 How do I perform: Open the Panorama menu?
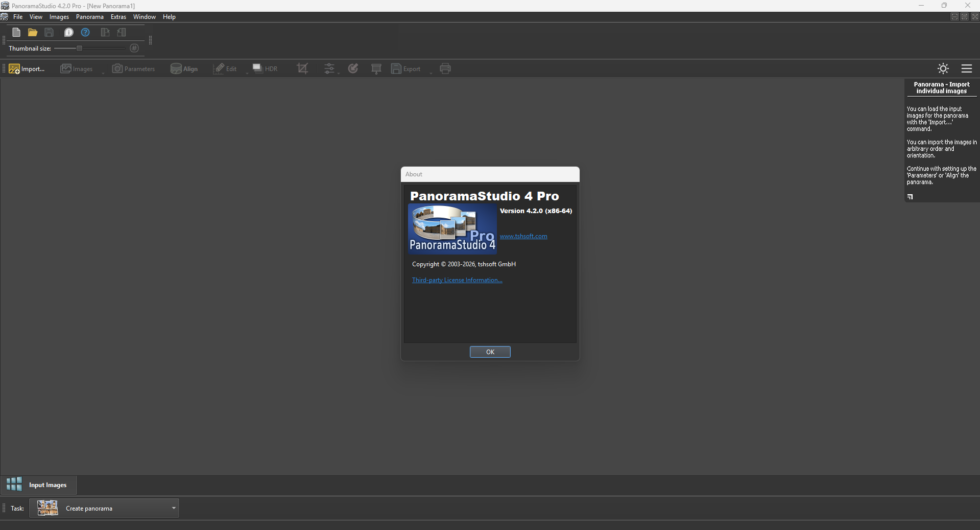pos(90,17)
